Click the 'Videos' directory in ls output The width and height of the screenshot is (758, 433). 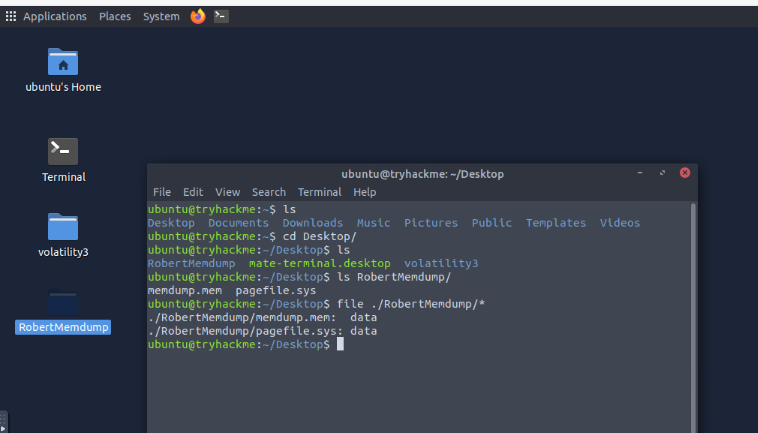620,223
